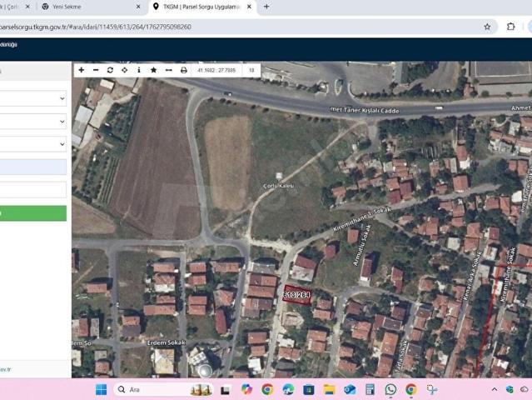Click the OneDrive cloud tray icon
The width and height of the screenshot is (532, 400).
(x=525, y=389)
